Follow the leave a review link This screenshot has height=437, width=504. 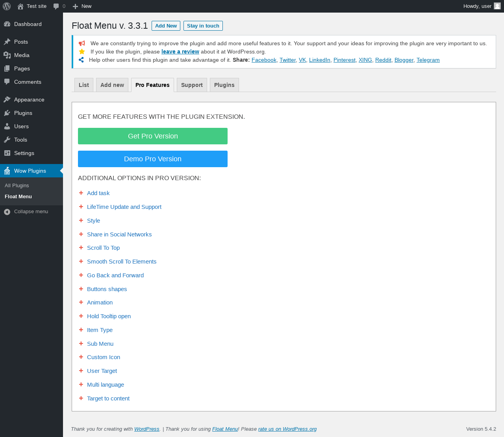pyautogui.click(x=180, y=52)
